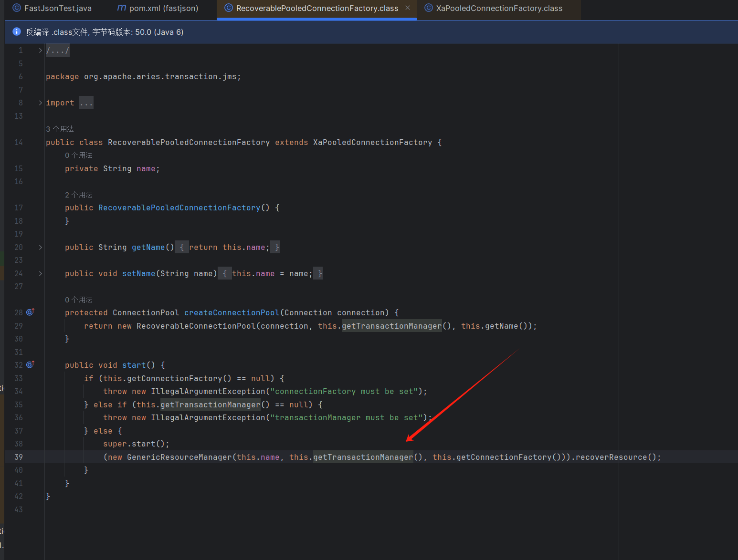Click the class icon on XaPooledConnectionFactory.class tab
Image resolution: width=738 pixels, height=560 pixels.
[429, 8]
